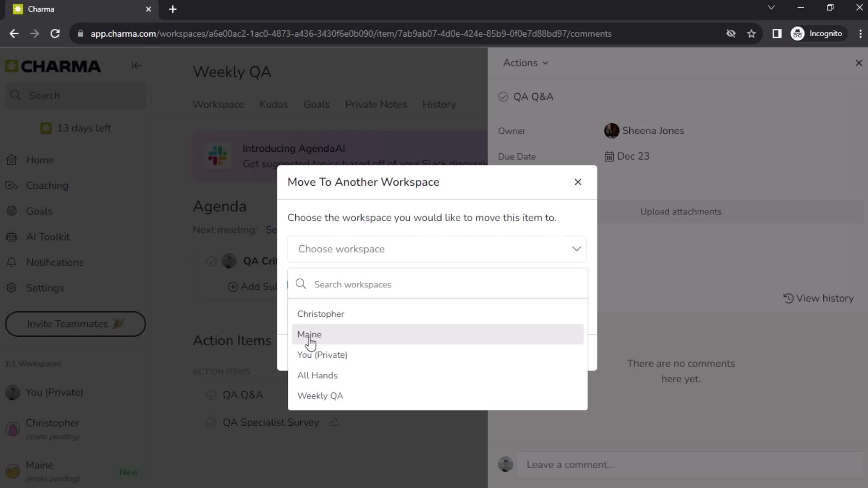
Task: Expand workspace list chevron in modal
Action: 576,249
